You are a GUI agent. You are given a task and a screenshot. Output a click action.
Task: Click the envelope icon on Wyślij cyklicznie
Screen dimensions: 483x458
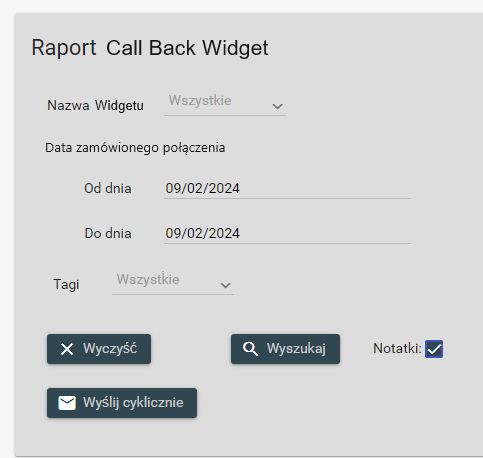(x=67, y=403)
